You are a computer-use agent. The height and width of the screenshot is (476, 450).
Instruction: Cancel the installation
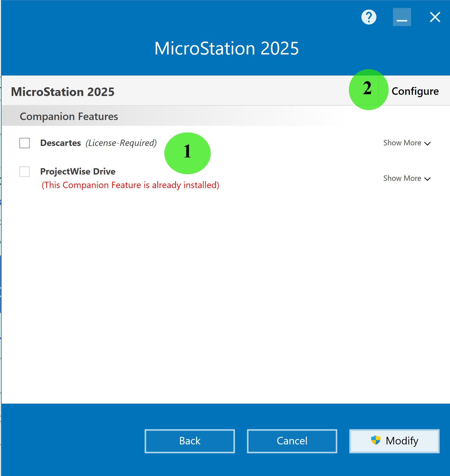click(x=292, y=441)
